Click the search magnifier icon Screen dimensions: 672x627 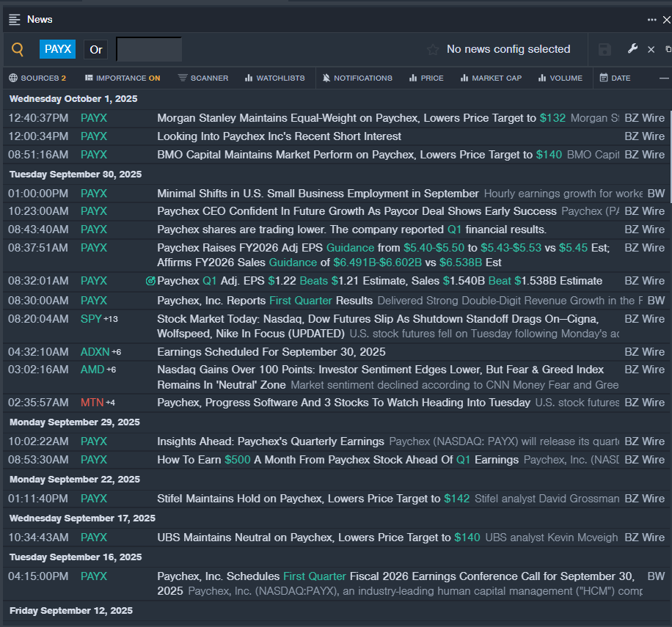18,50
